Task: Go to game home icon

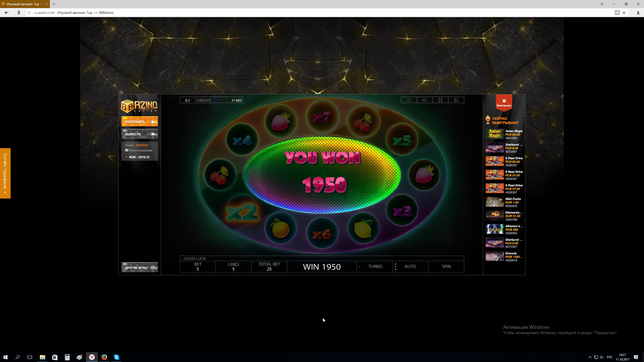Action: tap(456, 100)
